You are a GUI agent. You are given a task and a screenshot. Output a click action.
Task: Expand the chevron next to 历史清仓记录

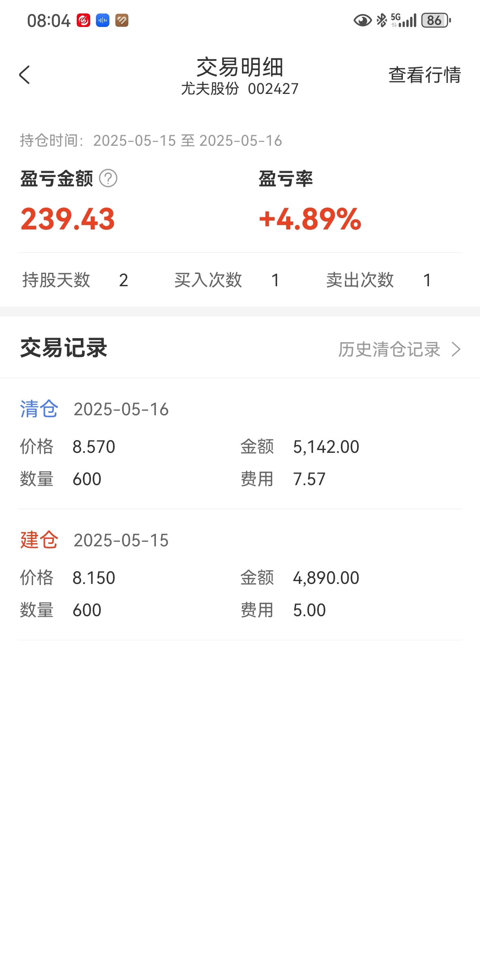pos(456,350)
